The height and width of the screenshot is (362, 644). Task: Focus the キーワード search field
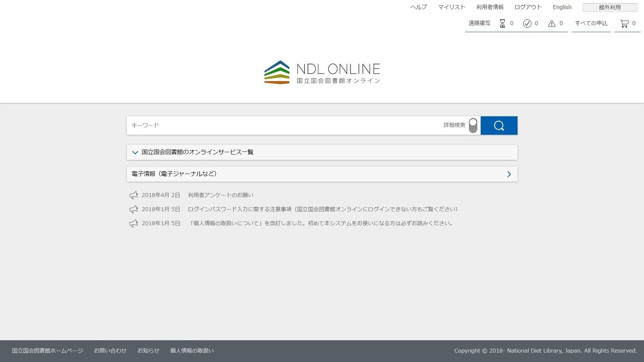[284, 126]
